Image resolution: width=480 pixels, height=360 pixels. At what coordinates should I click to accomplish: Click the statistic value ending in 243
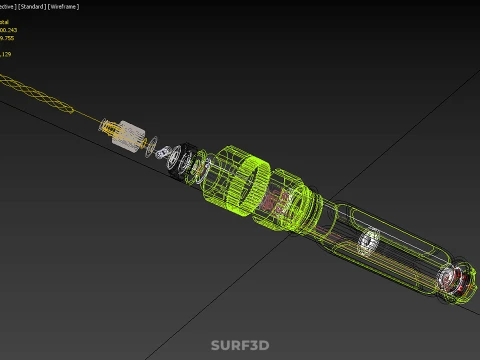click(8, 30)
